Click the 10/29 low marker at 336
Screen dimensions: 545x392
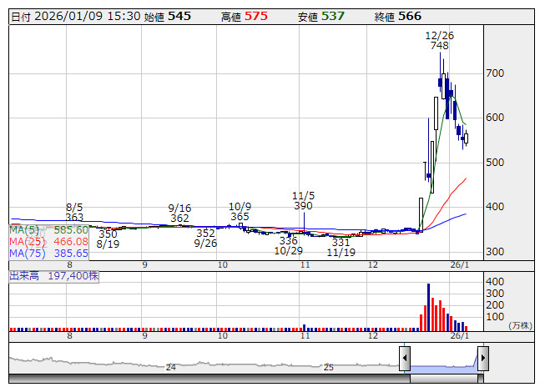pyautogui.click(x=289, y=245)
